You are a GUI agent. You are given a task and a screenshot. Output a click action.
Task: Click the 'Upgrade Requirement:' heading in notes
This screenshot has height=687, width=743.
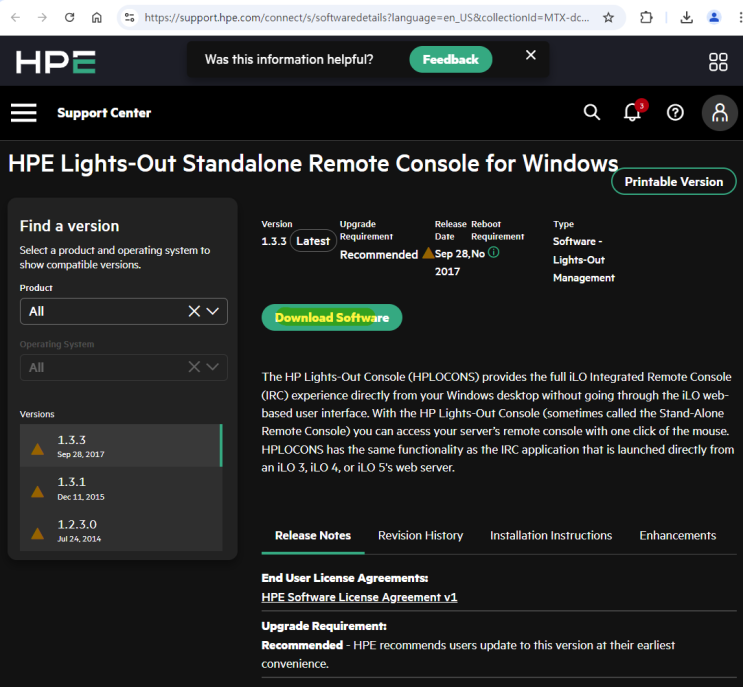(324, 626)
